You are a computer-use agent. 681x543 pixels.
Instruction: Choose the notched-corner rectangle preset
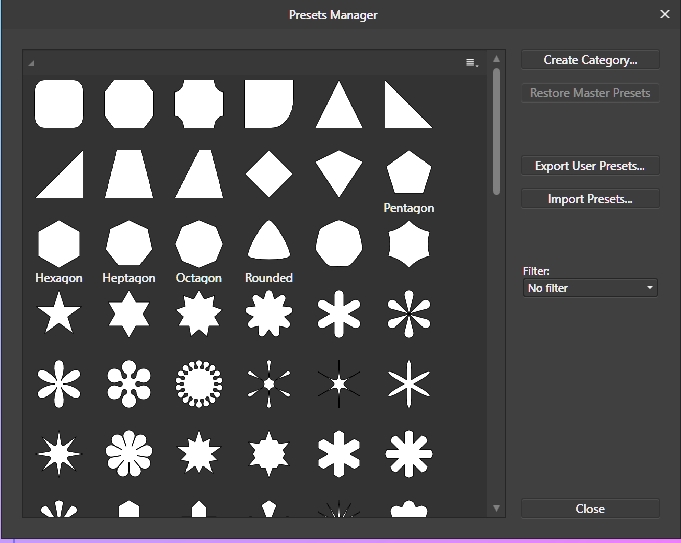tap(199, 104)
